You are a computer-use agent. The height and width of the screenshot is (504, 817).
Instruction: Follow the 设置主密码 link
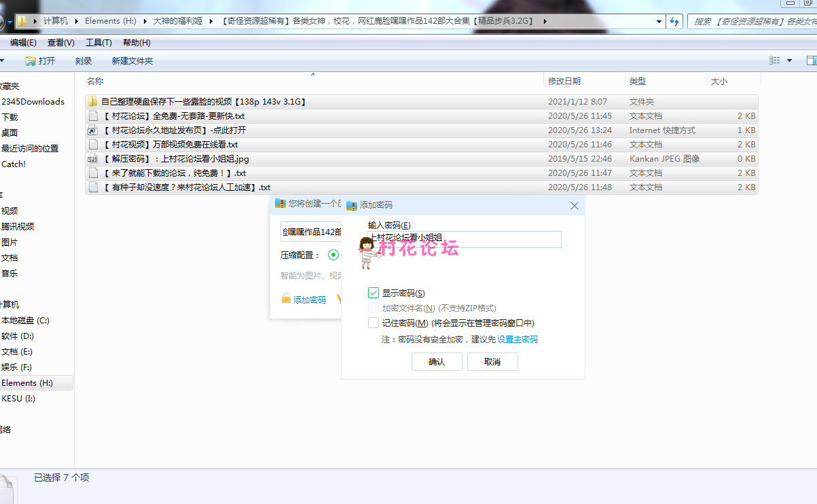pos(517,340)
